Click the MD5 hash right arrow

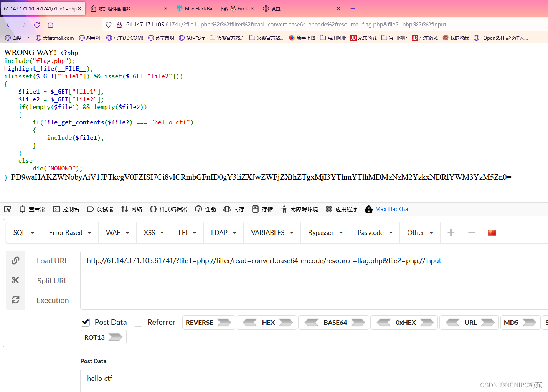pyautogui.click(x=529, y=323)
